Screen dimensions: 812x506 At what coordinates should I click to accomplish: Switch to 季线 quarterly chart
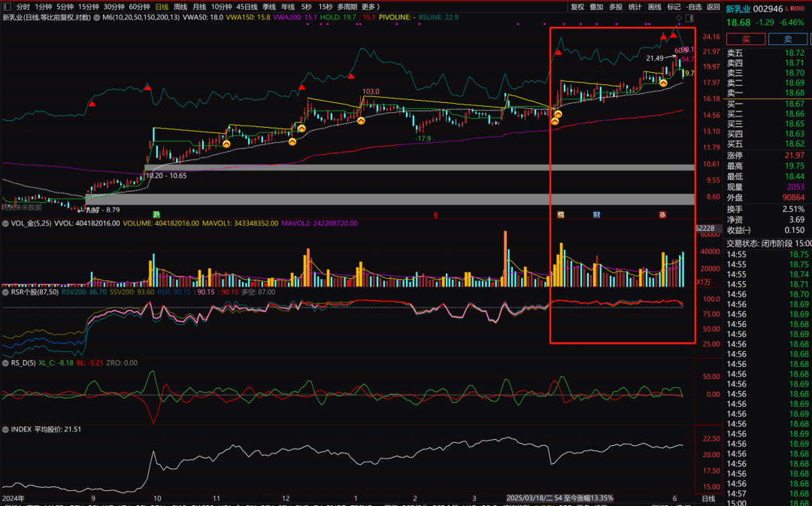click(269, 7)
